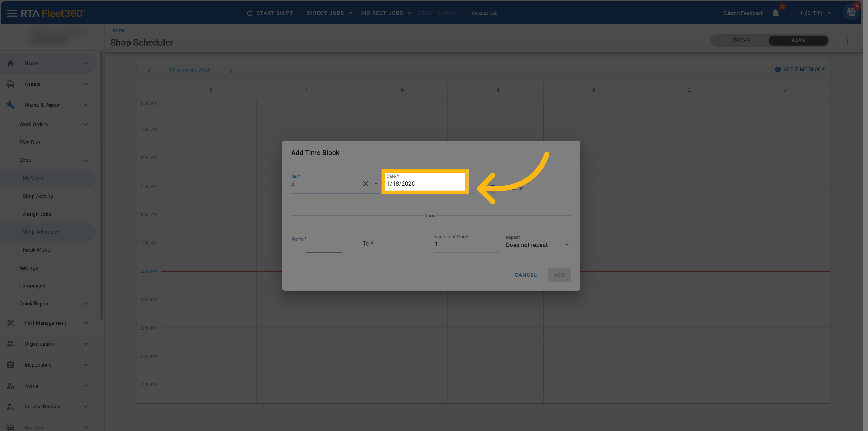Clear the Bay field with X icon

click(366, 184)
